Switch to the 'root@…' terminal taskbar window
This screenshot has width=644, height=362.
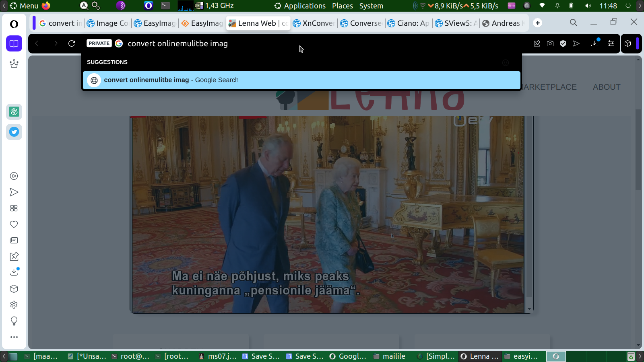130,356
